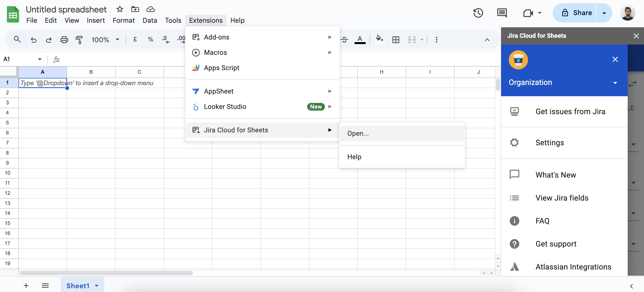This screenshot has width=644, height=292.
Task: Click the Get issues from Jira icon
Action: pyautogui.click(x=515, y=112)
